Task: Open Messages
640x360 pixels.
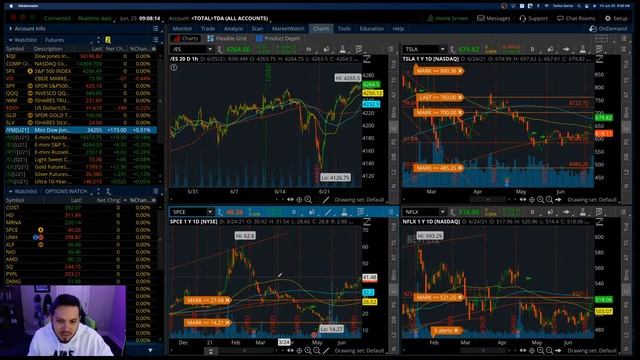Action: point(494,18)
